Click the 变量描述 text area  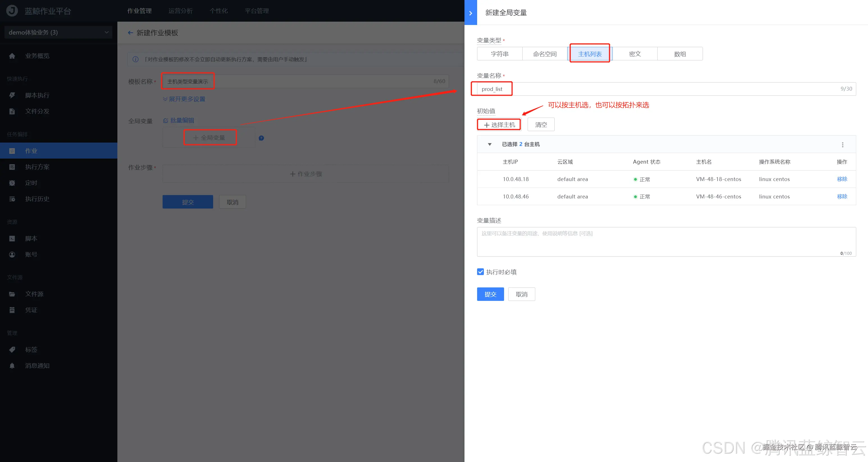click(666, 241)
